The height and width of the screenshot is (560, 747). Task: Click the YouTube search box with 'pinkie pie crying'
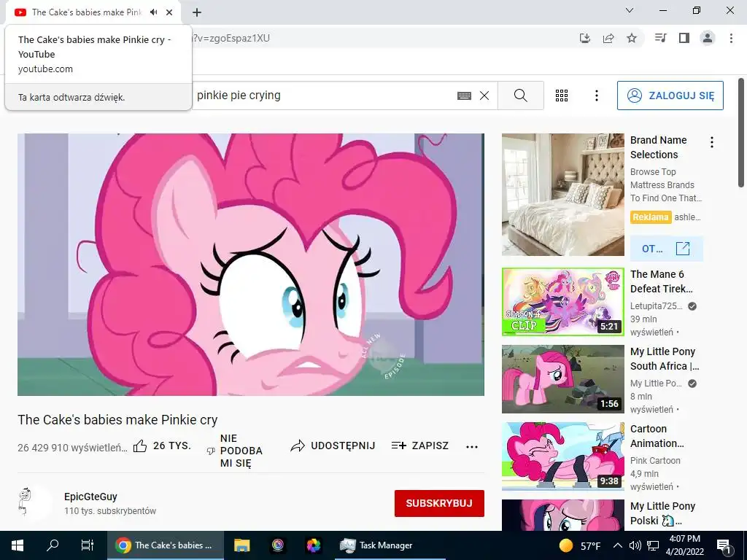coord(324,96)
